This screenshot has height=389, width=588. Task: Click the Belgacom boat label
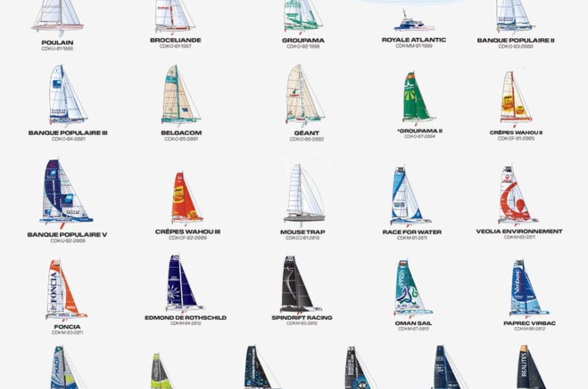(x=181, y=133)
